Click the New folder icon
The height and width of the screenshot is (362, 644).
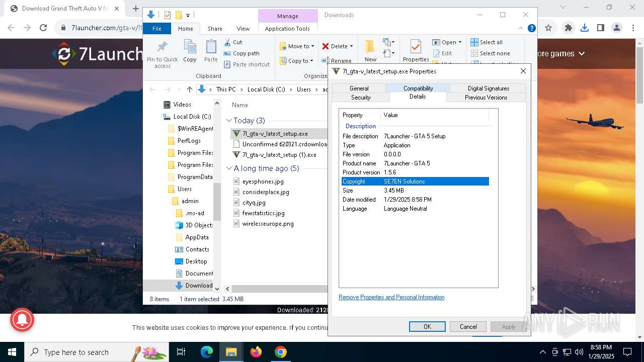(370, 47)
